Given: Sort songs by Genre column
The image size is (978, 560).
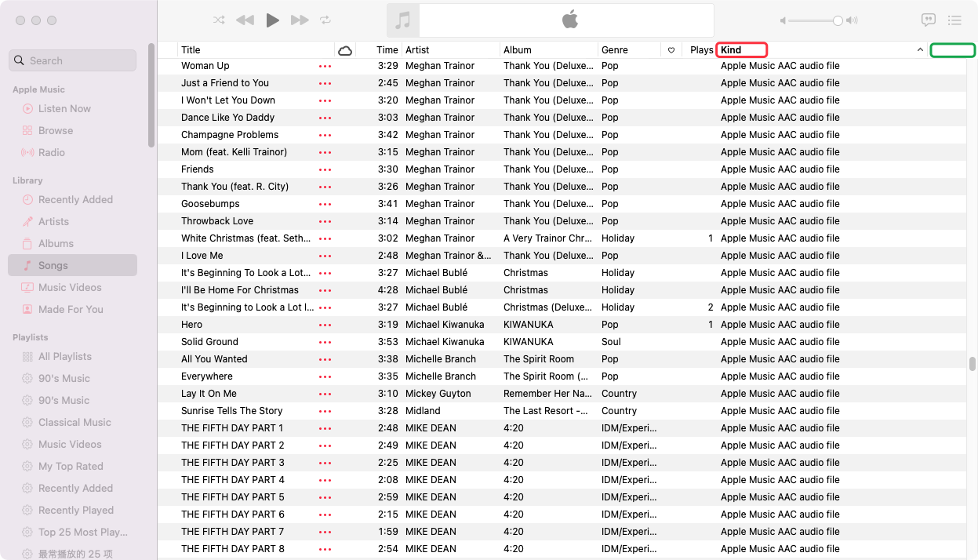Looking at the screenshot, I should 629,49.
